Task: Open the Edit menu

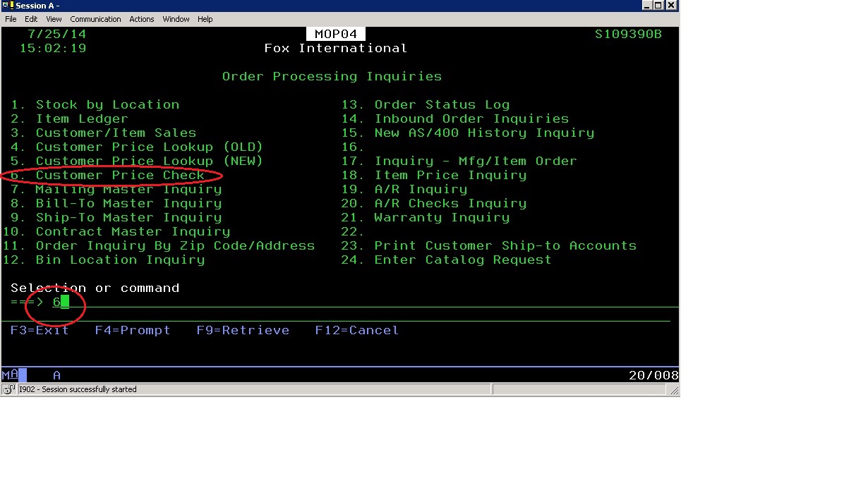Action: (32, 19)
